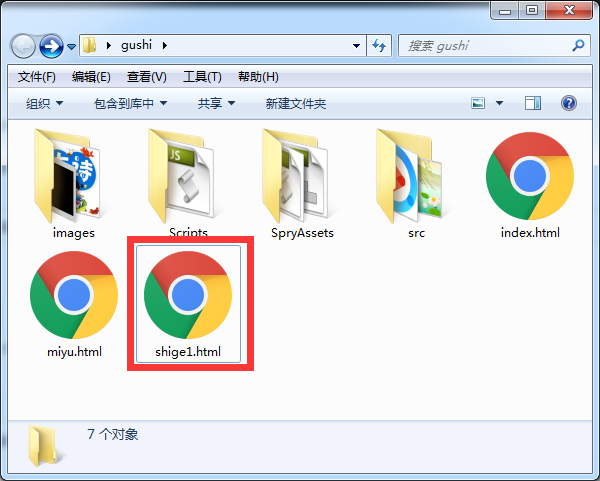Open the 工具(T) menu
Viewport: 600px width, 481px height.
(x=202, y=77)
